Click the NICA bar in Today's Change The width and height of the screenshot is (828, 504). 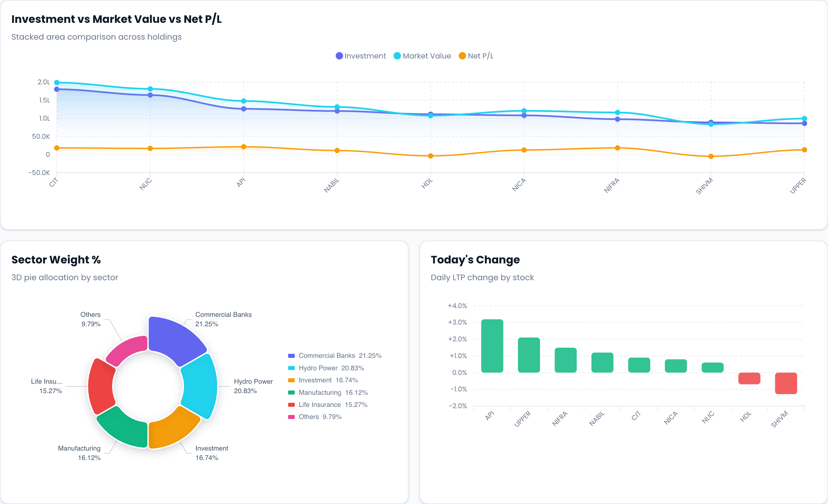(676, 366)
